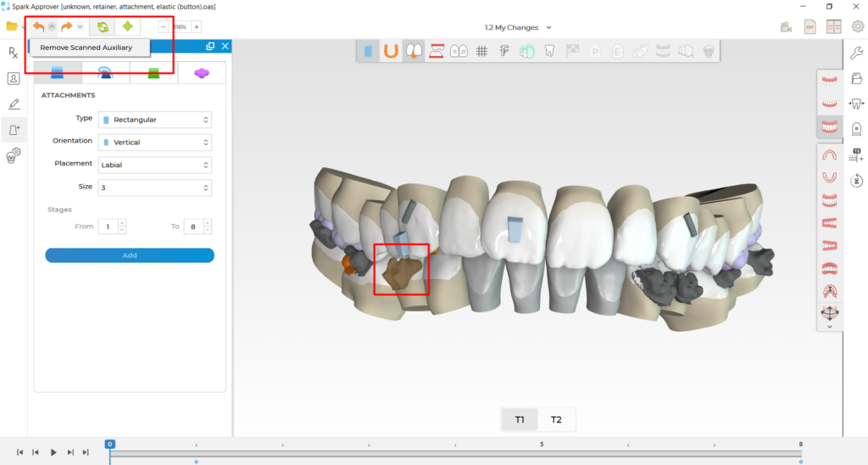The width and height of the screenshot is (868, 465).
Task: Open the attachment Type dropdown
Action: point(155,120)
